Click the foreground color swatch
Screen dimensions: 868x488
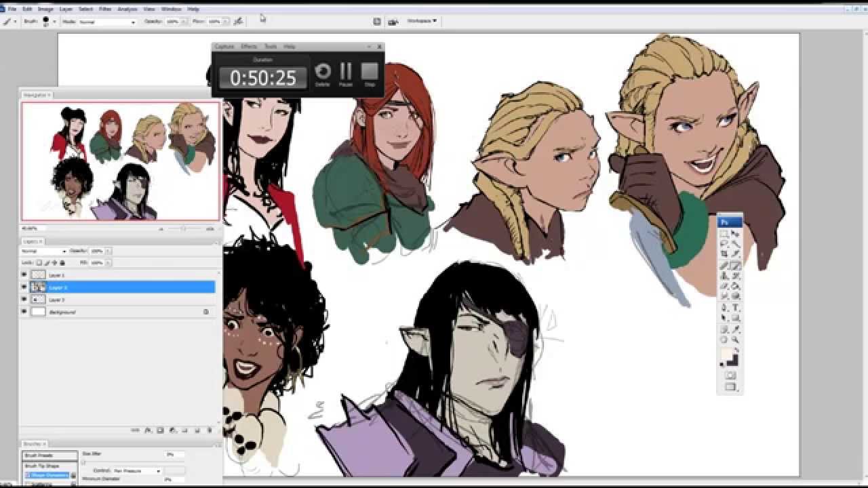[x=726, y=355]
